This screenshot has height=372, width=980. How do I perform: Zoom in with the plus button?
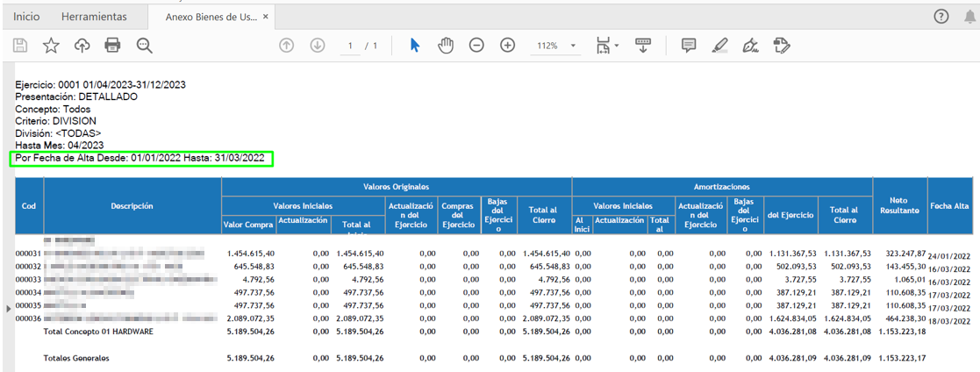click(x=507, y=46)
